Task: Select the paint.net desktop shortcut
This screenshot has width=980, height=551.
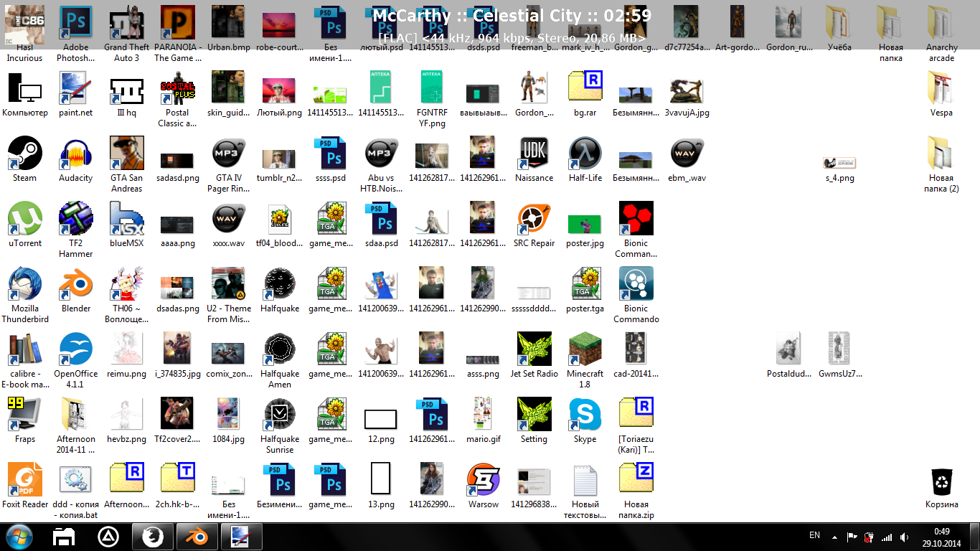Action: click(75, 89)
